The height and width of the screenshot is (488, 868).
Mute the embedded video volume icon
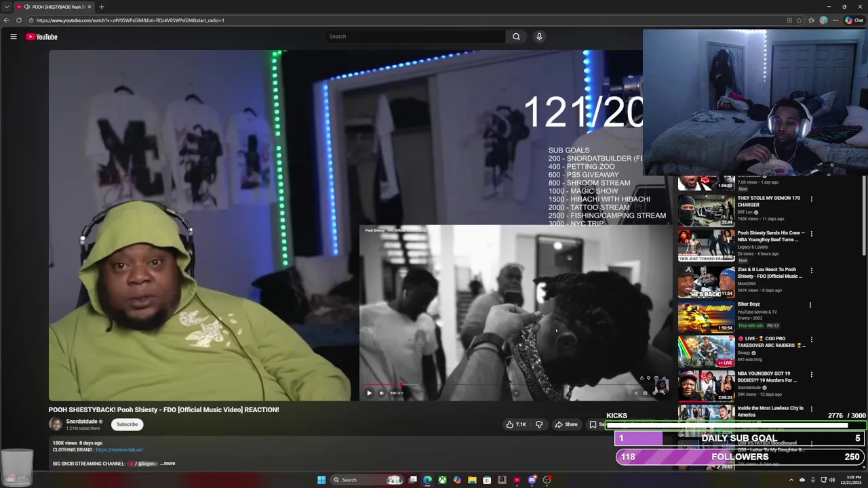[381, 392]
